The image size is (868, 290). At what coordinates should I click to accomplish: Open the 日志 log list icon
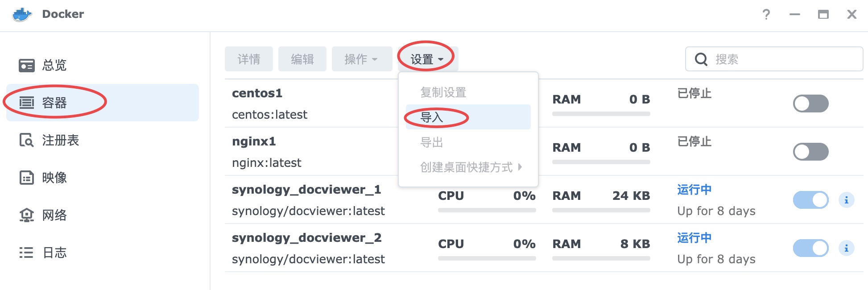[x=26, y=253]
